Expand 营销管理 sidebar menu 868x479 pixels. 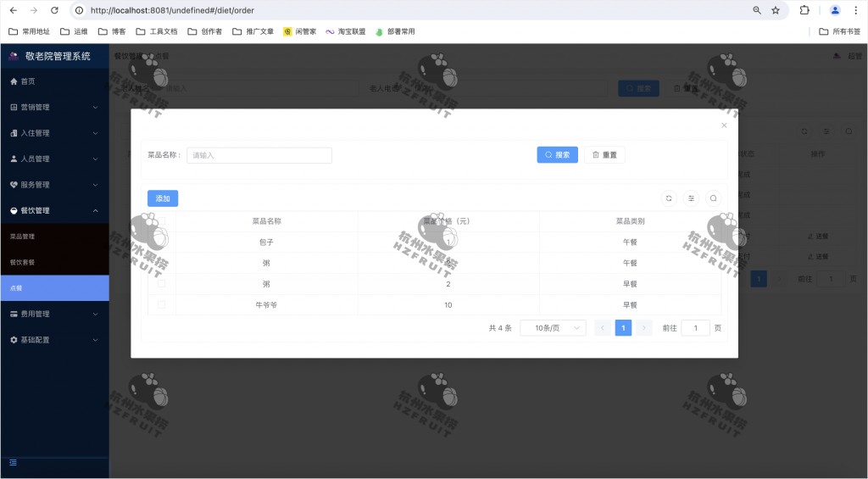coord(55,107)
